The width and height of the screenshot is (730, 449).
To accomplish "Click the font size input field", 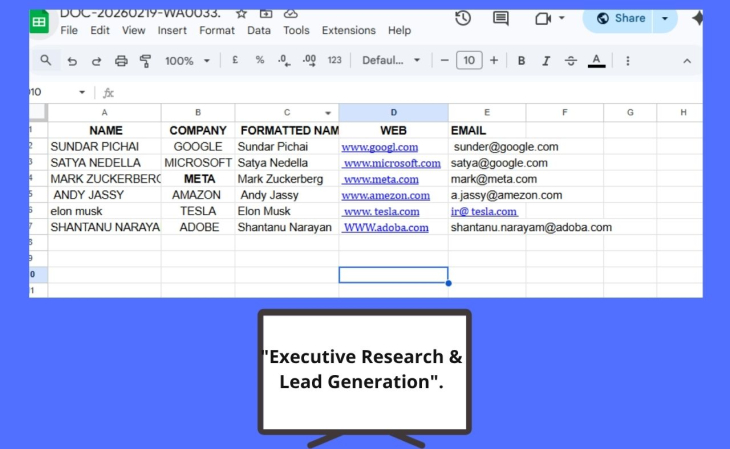I will click(x=469, y=61).
